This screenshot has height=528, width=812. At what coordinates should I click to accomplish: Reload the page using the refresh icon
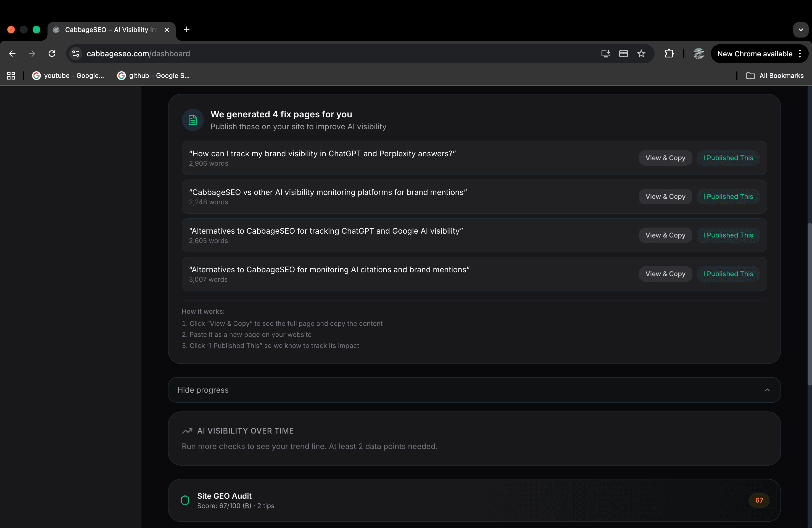[52, 54]
